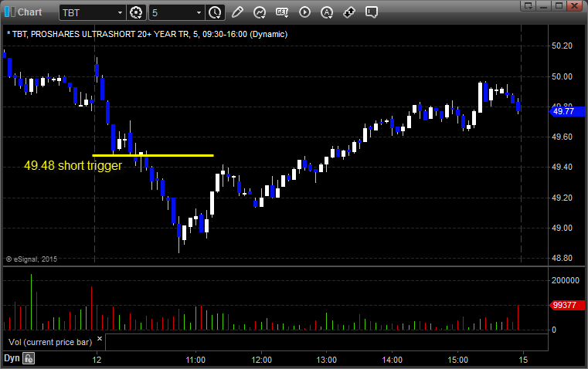Click the gray interval link indicator

pos(13,12)
